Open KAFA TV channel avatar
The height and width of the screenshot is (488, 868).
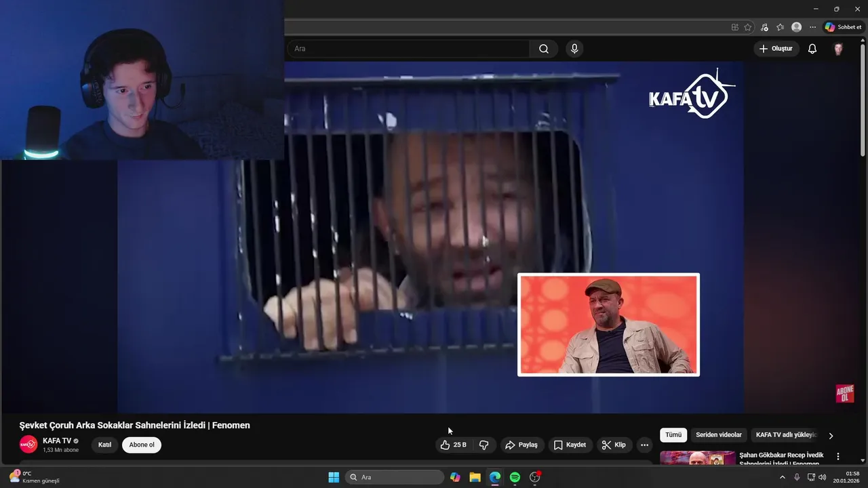click(x=28, y=445)
